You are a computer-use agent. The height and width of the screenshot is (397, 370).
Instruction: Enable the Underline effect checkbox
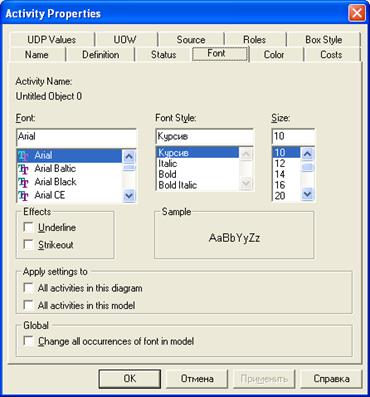click(29, 228)
